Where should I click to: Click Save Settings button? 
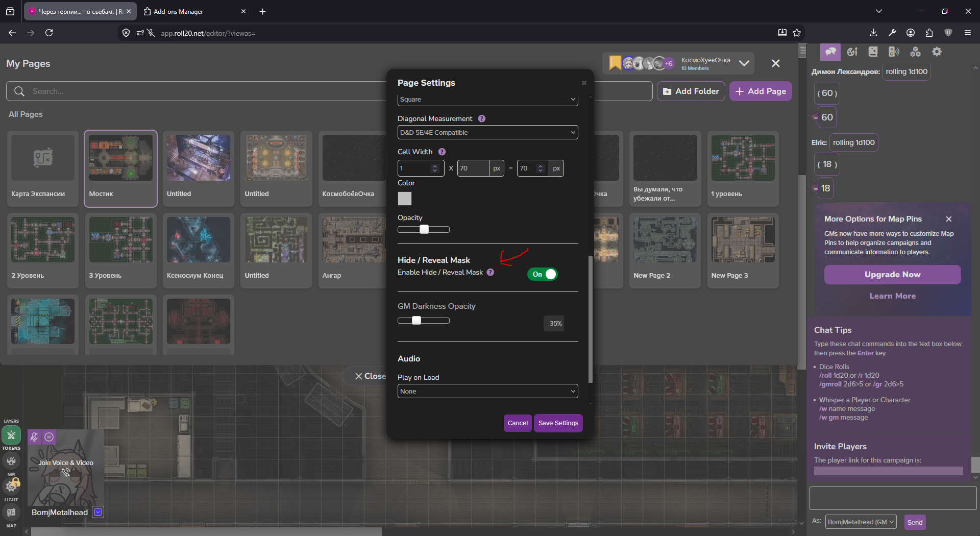(x=558, y=423)
